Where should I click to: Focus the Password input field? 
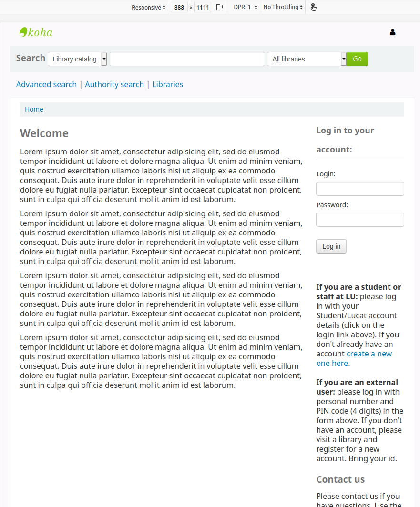(360, 220)
